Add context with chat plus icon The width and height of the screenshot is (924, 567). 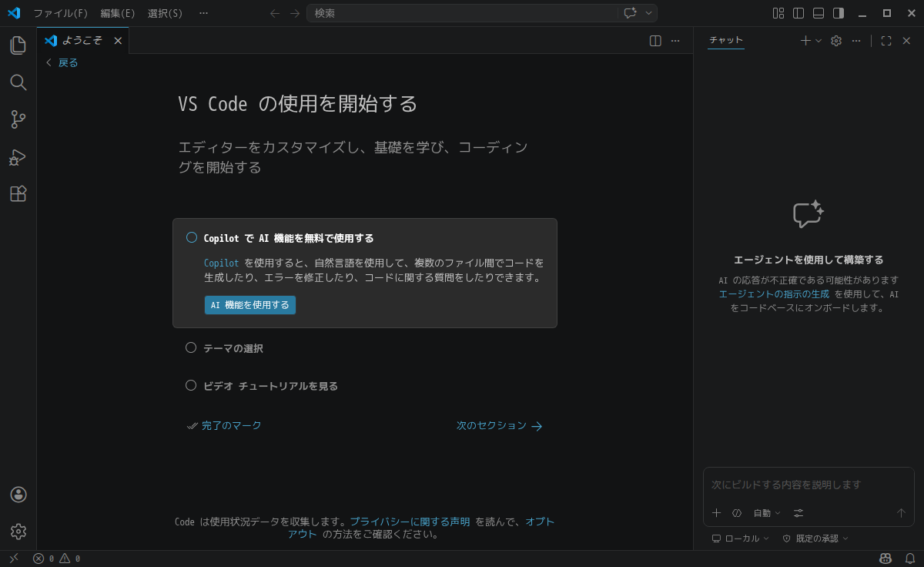[716, 512]
